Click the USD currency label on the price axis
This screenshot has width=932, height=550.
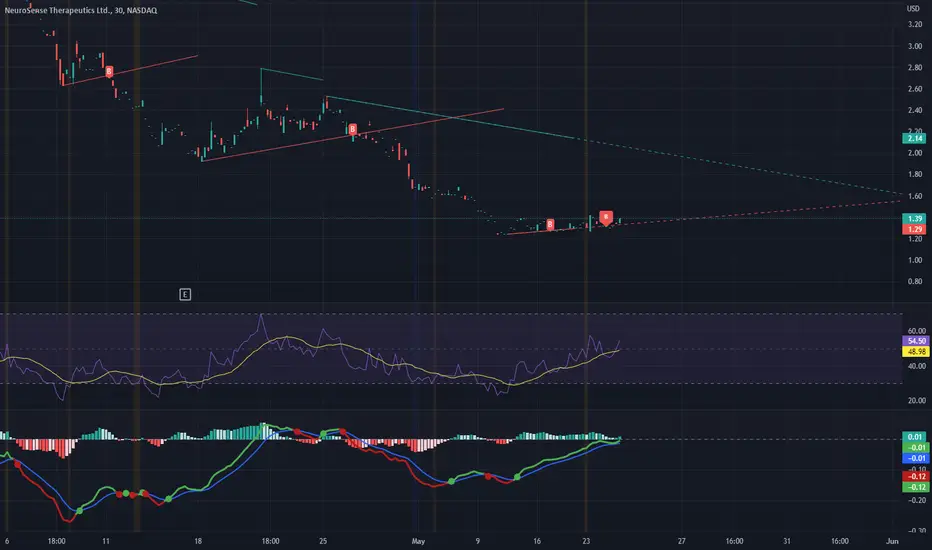(x=913, y=8)
